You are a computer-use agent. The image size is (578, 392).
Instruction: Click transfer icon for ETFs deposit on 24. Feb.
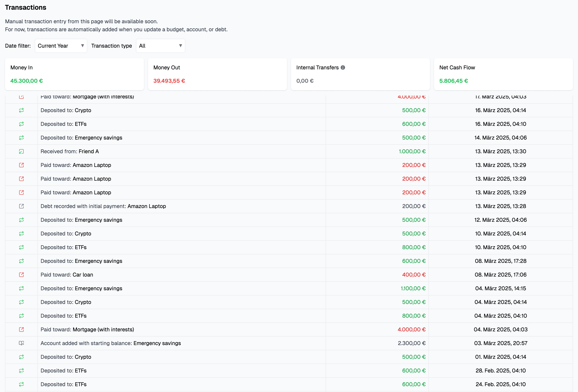point(21,384)
